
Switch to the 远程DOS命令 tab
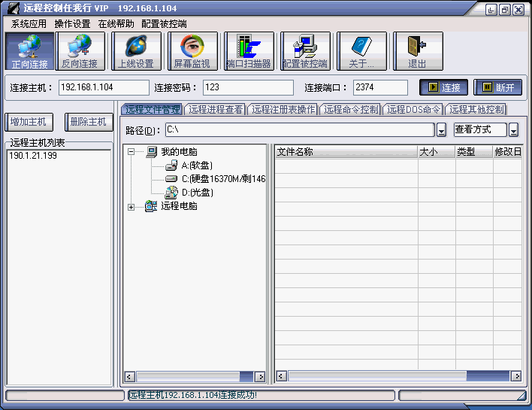(413, 110)
